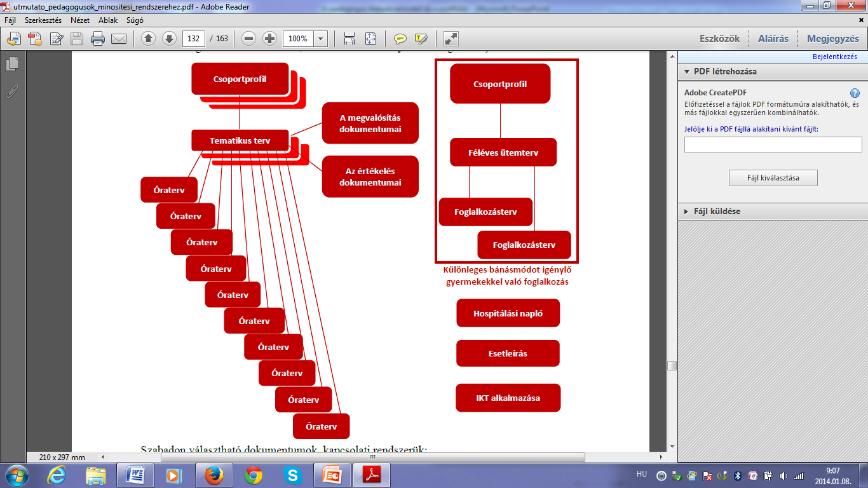
Task: Add a sticky note comment
Action: (400, 39)
